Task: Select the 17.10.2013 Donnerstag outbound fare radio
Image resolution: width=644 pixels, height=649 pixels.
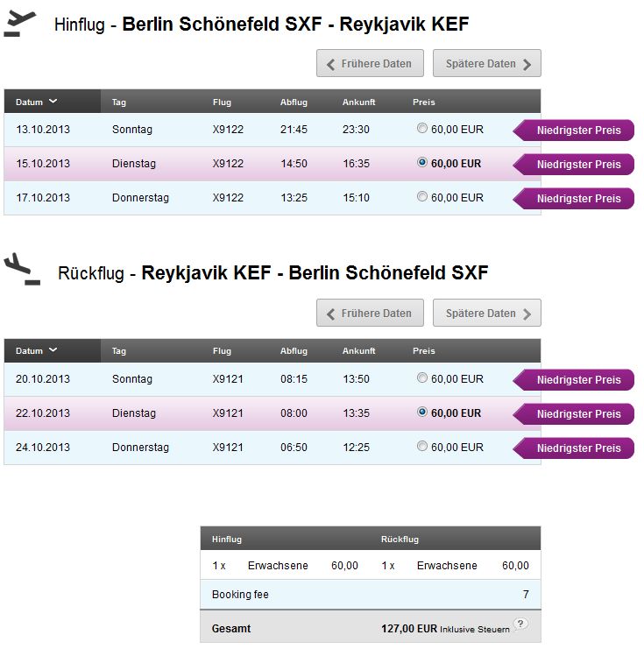Action: point(422,196)
